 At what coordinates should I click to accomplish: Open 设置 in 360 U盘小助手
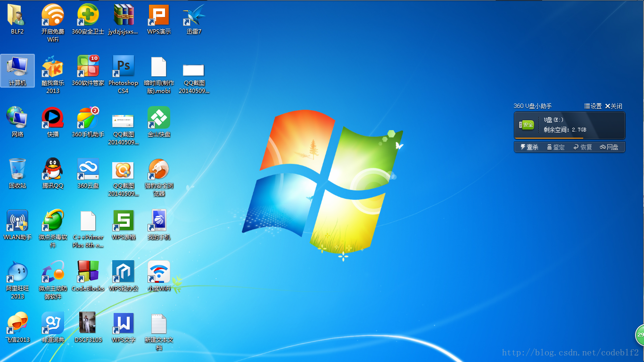coord(593,106)
